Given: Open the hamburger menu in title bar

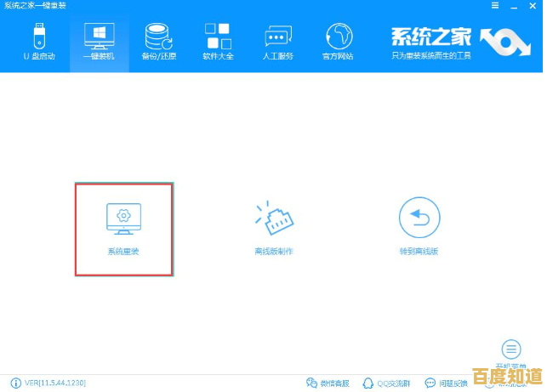Looking at the screenshot, I should [495, 6].
